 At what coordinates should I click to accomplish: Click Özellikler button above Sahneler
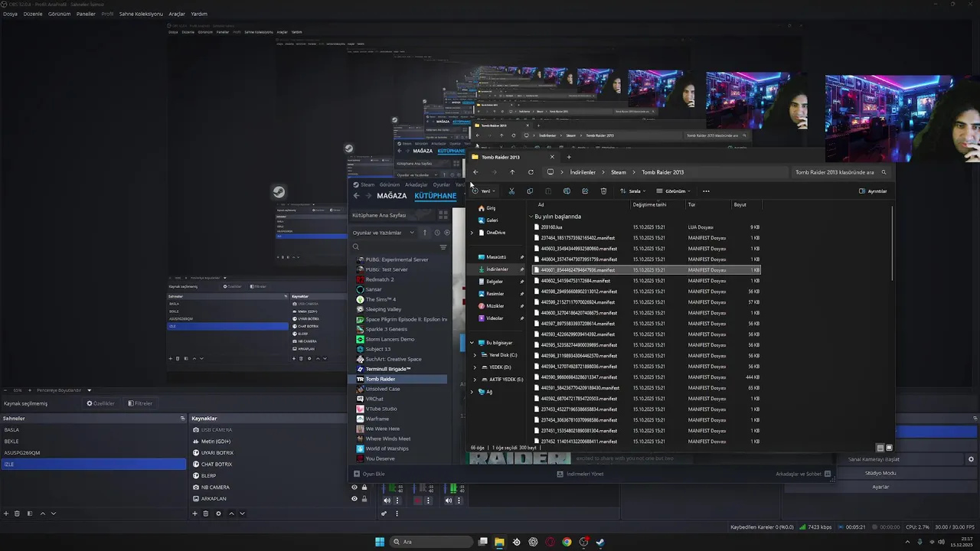[x=100, y=403]
